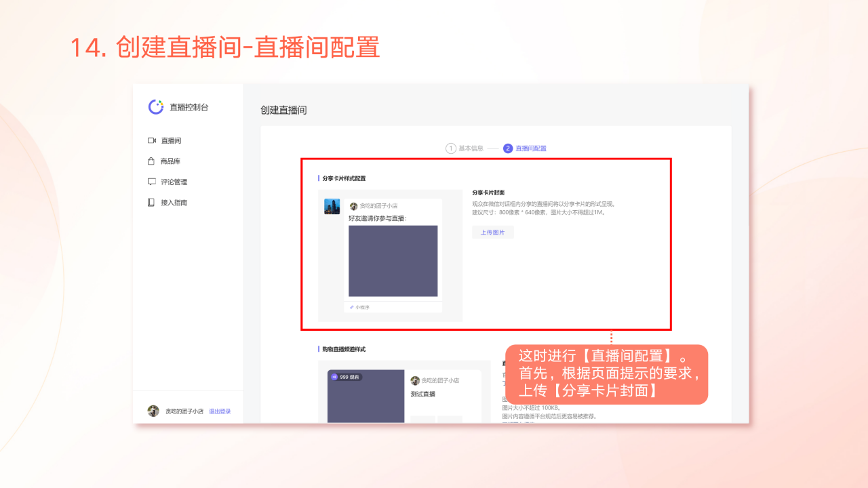Click the 小程序 mini program icon
868x488 pixels.
click(351, 307)
